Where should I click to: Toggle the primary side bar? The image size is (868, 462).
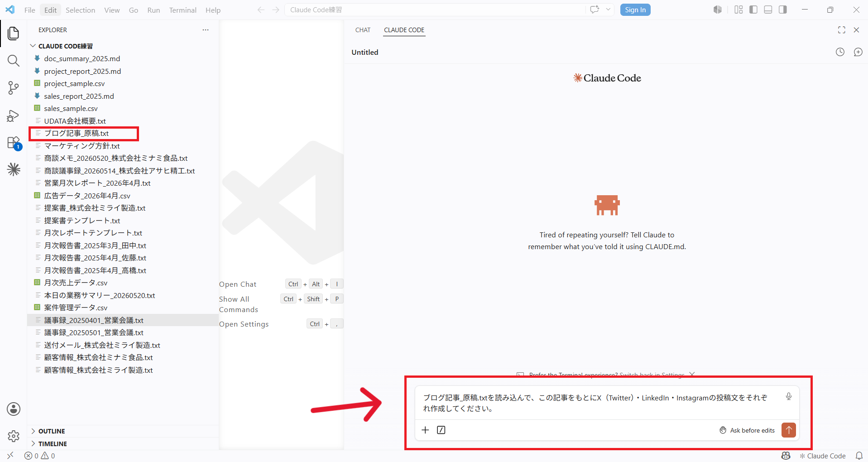click(x=753, y=10)
